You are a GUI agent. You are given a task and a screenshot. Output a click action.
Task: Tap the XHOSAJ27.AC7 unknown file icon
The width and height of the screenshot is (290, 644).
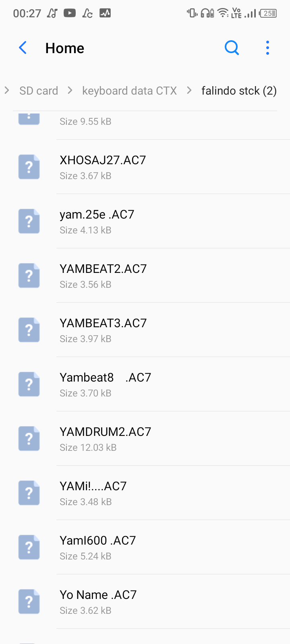click(29, 167)
